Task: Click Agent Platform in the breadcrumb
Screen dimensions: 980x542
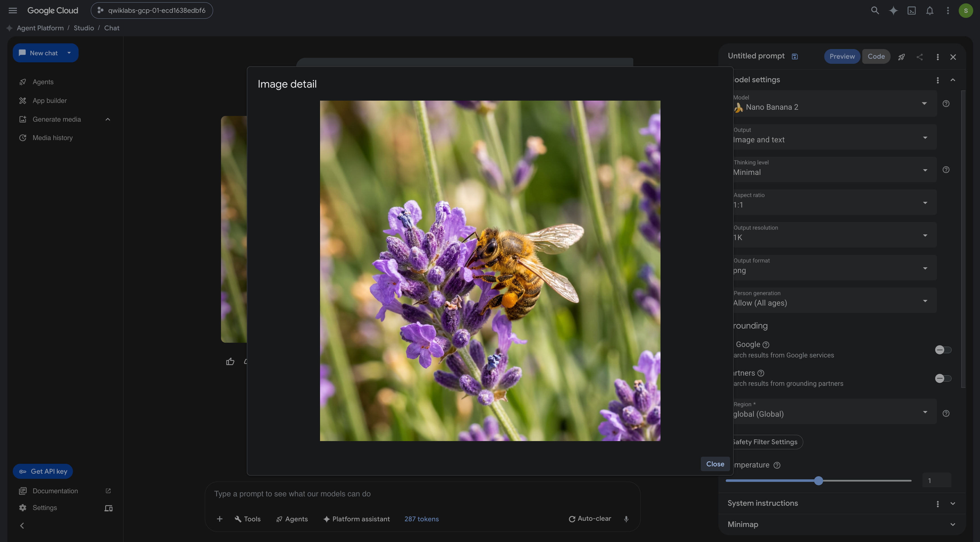Action: click(40, 28)
